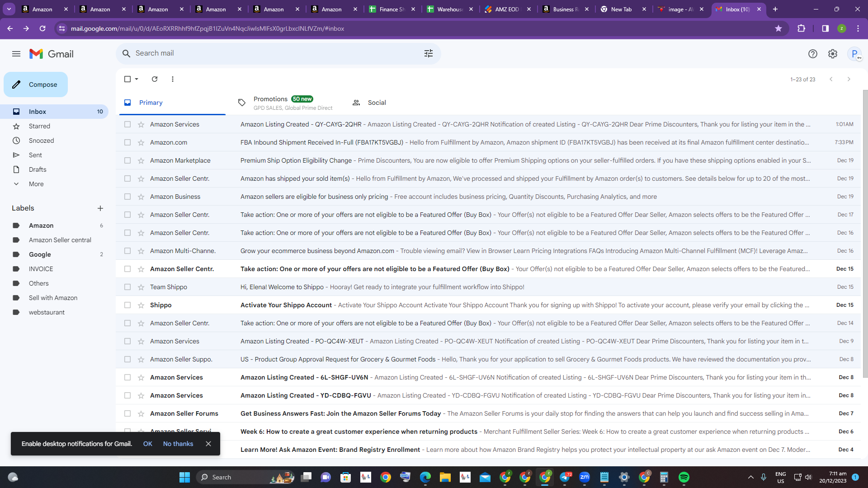Star the YD-CDBQ-FGVU listing email

click(141, 395)
